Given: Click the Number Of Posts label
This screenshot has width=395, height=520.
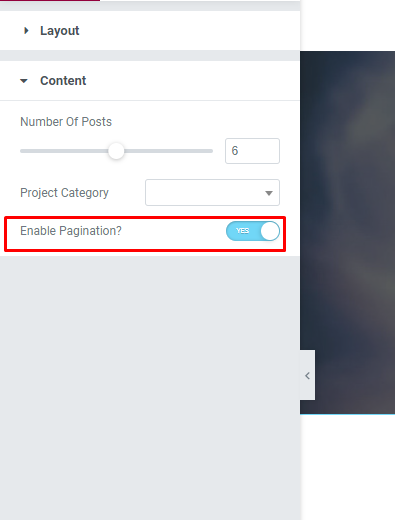Looking at the screenshot, I should click(x=66, y=122).
